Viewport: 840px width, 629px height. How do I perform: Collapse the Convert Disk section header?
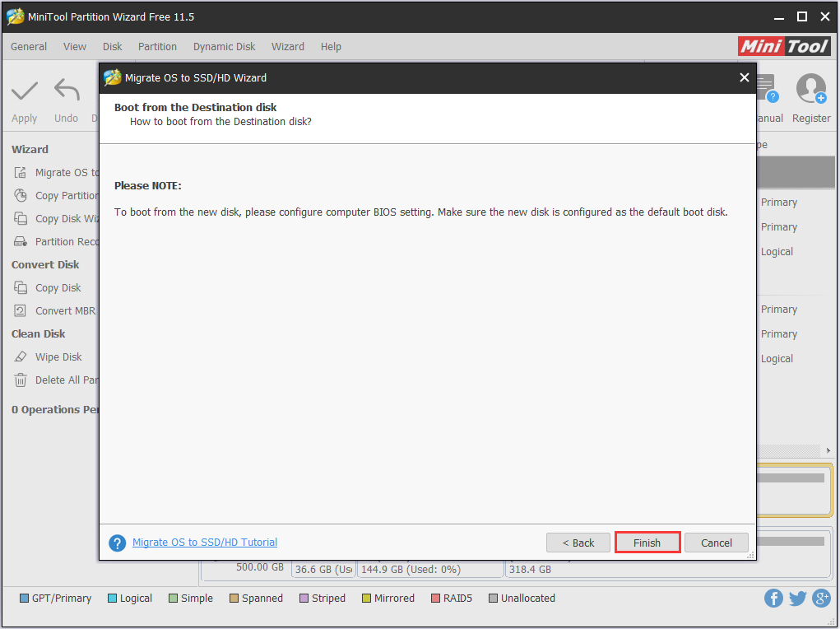45,265
